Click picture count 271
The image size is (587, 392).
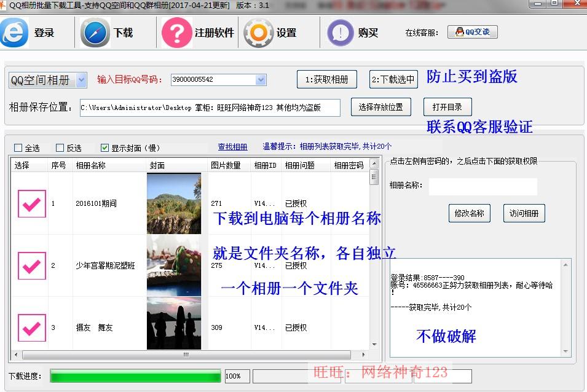coord(216,203)
